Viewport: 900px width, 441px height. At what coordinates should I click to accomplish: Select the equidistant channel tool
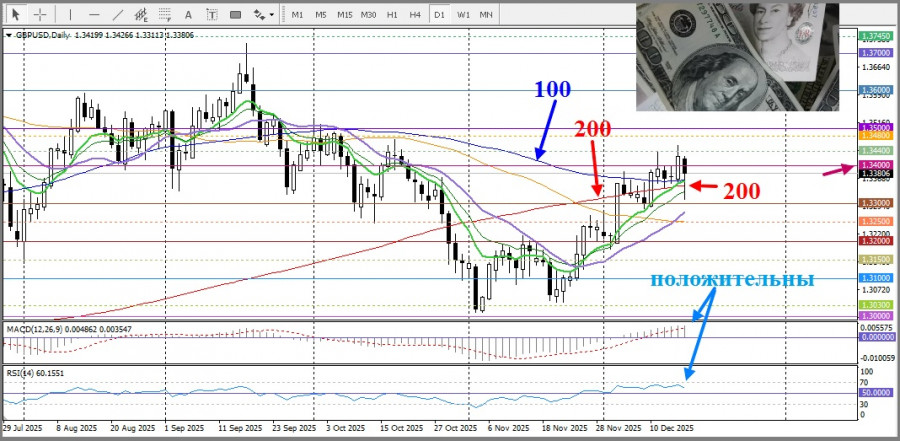tap(143, 14)
